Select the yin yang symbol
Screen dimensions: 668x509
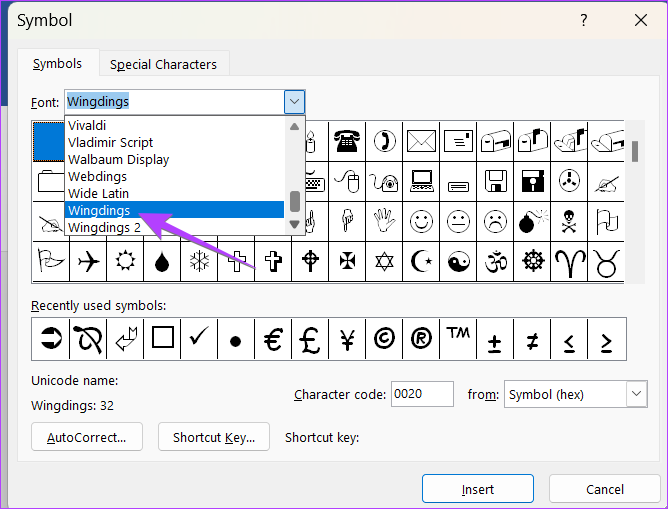458,261
